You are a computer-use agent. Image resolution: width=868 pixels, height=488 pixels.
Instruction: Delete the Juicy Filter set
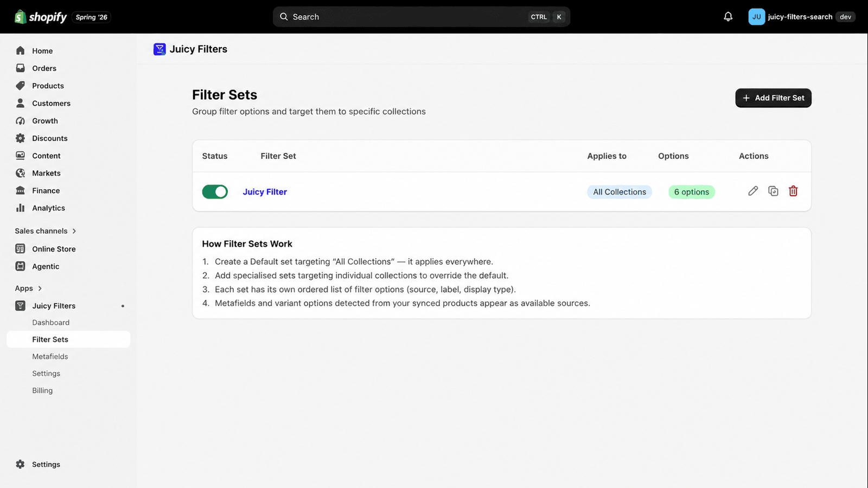pos(793,191)
